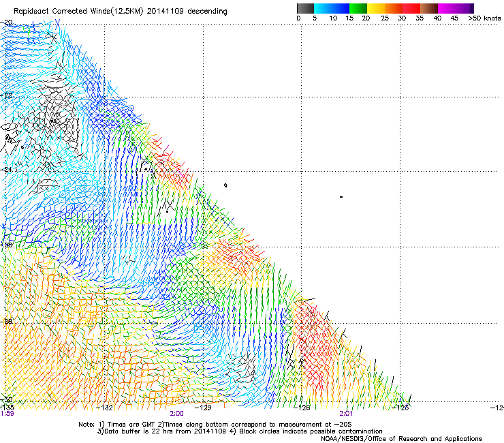Screen dimensions: 504x443
Task: Click the '-22' latitude axis label
Action: pos(6,95)
